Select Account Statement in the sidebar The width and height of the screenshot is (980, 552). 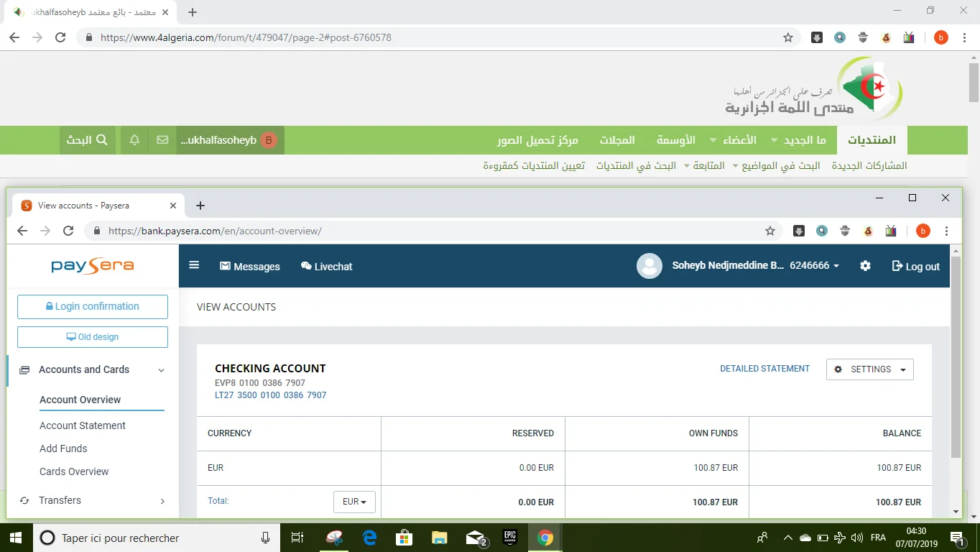coord(83,425)
